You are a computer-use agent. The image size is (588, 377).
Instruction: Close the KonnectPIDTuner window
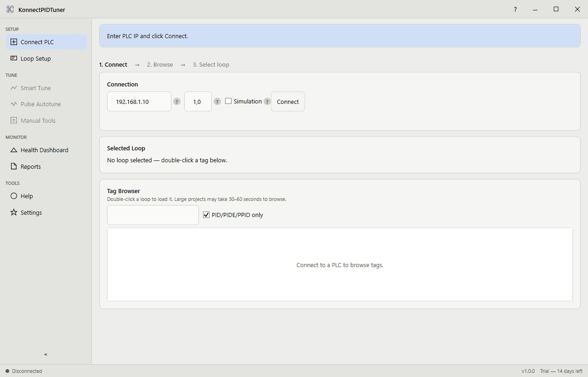tap(577, 9)
